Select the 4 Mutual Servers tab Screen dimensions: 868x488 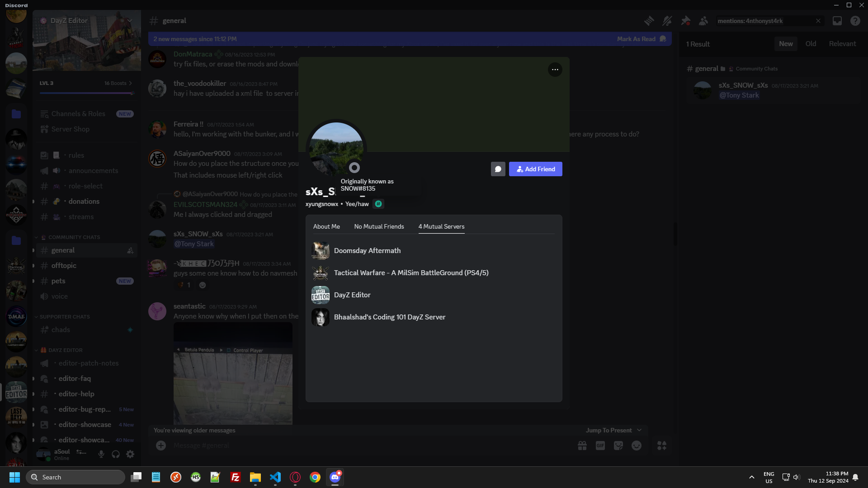pos(442,226)
